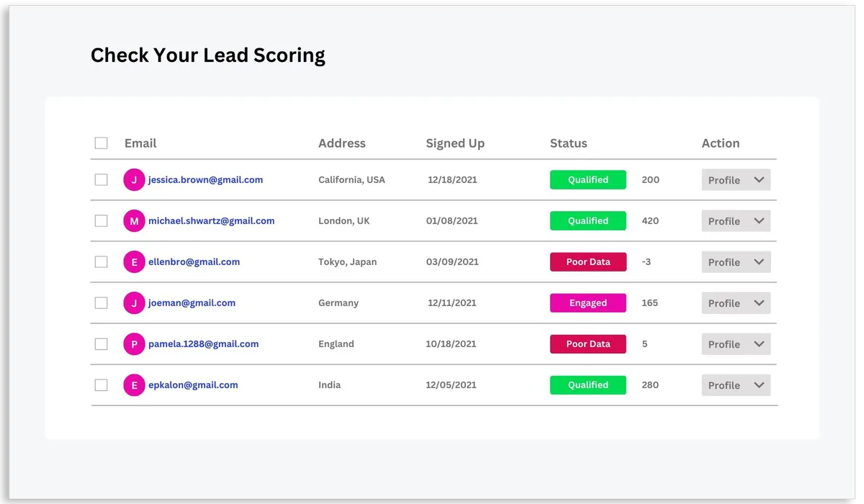Click the 12/05/2021 signed up date
Image resolution: width=864 pixels, height=504 pixels.
coord(451,385)
